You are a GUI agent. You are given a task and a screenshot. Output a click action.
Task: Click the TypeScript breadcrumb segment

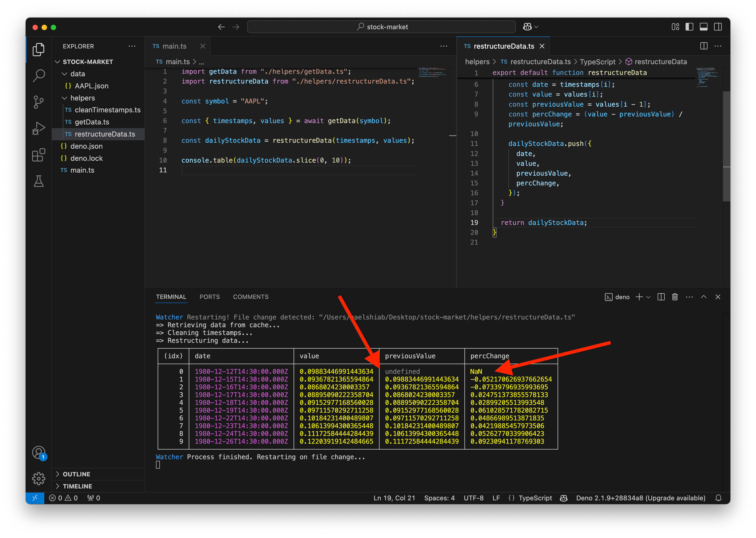tap(597, 62)
